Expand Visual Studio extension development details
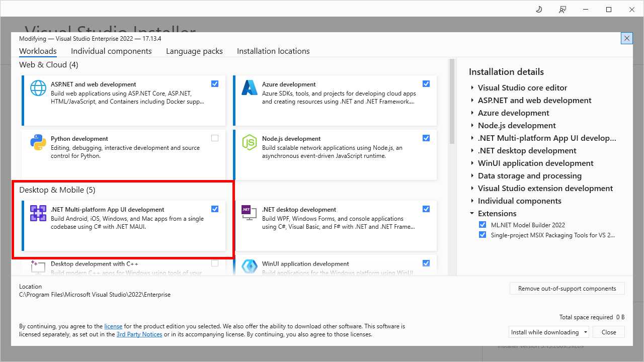Viewport: 644px width, 362px height. 472,188
